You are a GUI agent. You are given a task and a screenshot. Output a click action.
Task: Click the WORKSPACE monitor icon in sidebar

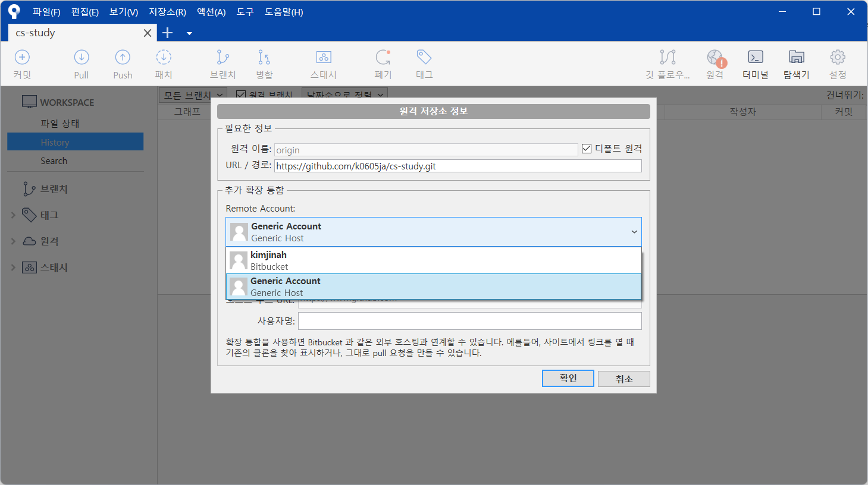29,102
